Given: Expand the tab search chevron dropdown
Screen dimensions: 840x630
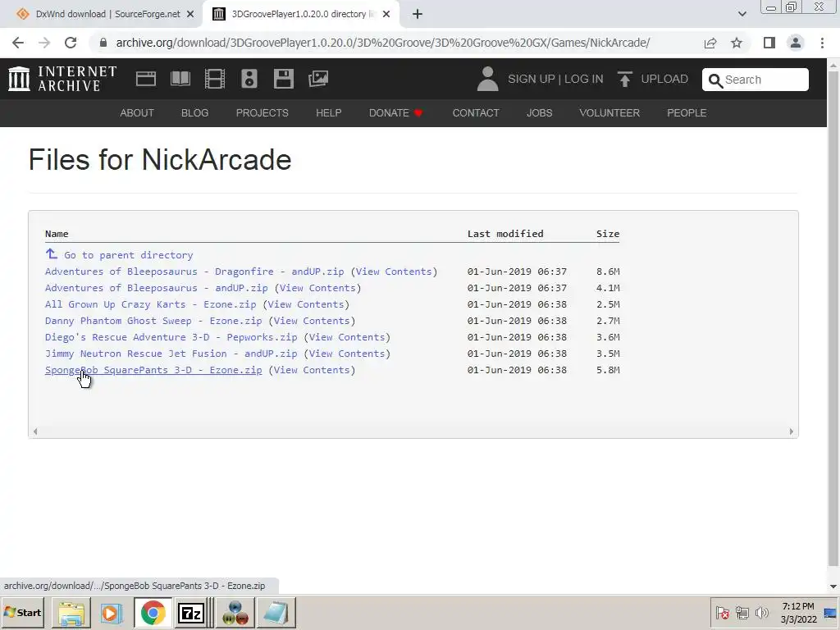Looking at the screenshot, I should pos(742,15).
